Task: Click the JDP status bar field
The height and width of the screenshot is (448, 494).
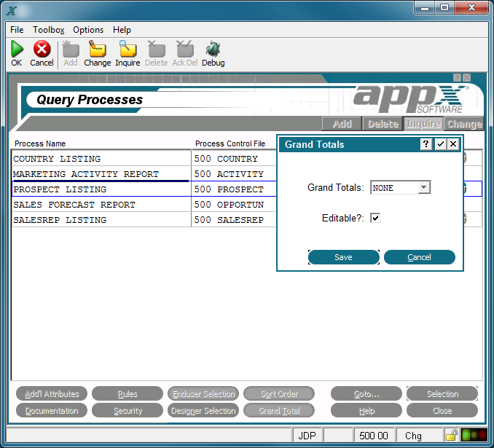Action: tap(307, 436)
